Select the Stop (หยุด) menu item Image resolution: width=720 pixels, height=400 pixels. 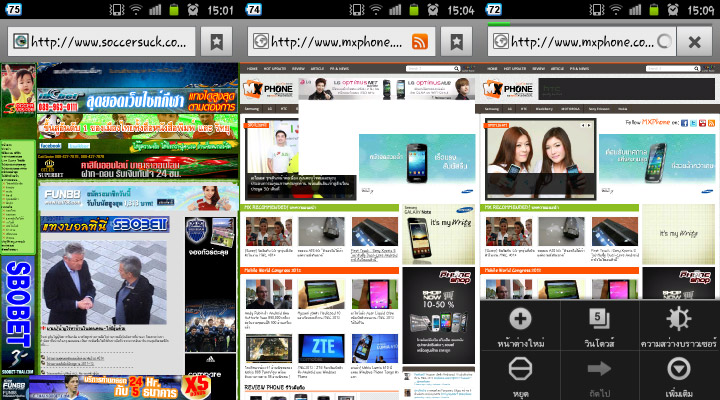[x=520, y=377]
